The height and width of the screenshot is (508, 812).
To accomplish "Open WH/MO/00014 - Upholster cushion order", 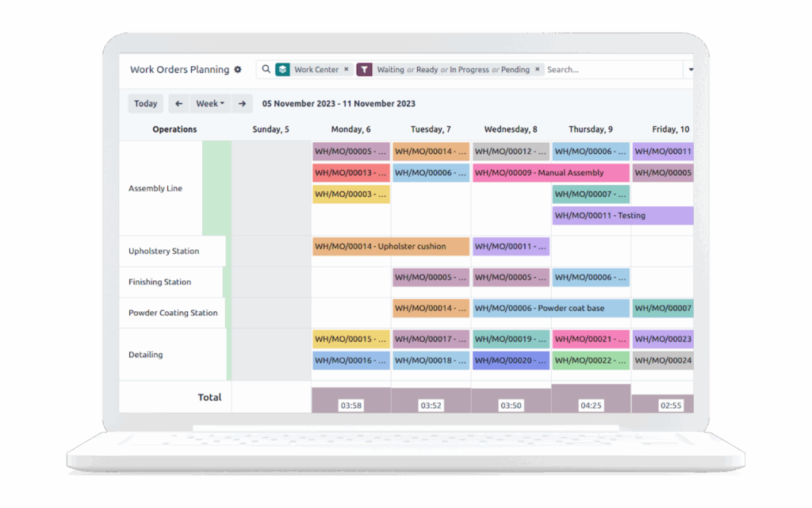I will click(x=391, y=246).
